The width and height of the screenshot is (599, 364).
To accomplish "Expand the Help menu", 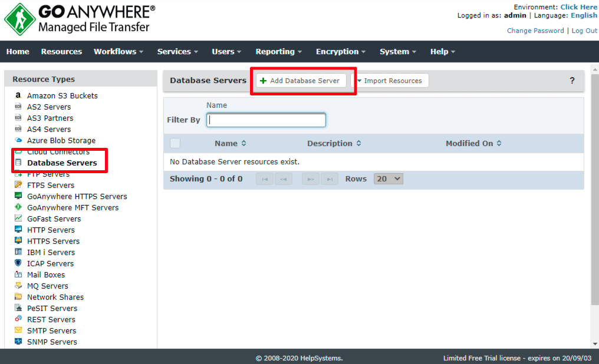I will pyautogui.click(x=442, y=51).
